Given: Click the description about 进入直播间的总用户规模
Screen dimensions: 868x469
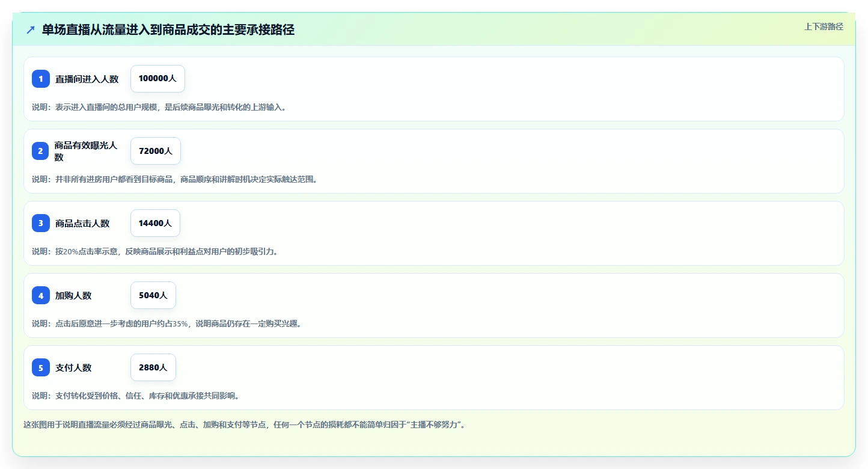Looking at the screenshot, I should pos(159,107).
